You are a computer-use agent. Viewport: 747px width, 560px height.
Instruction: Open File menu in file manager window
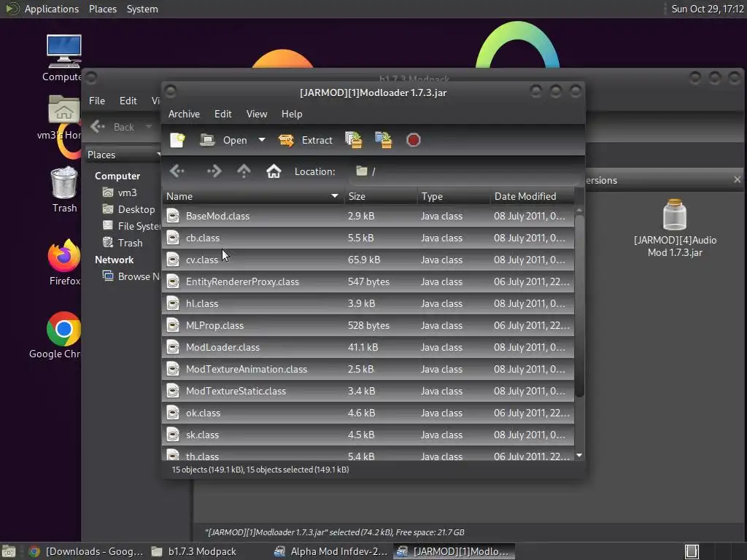pos(97,101)
